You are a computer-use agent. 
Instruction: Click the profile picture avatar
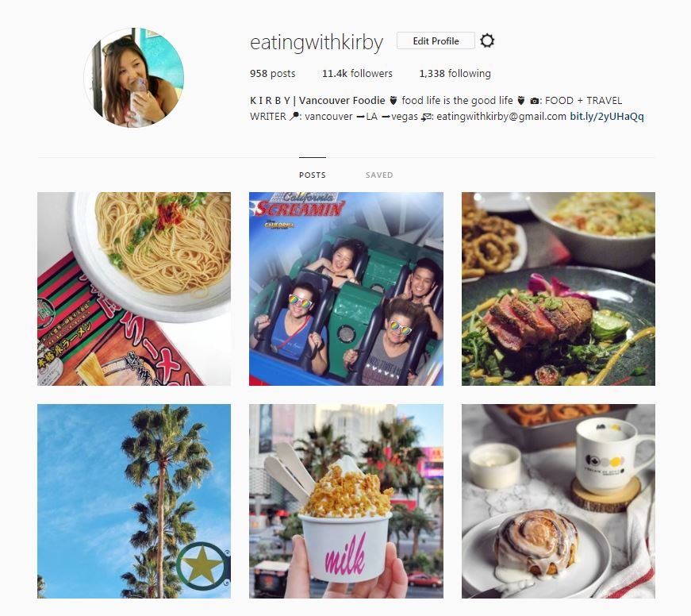coord(134,77)
